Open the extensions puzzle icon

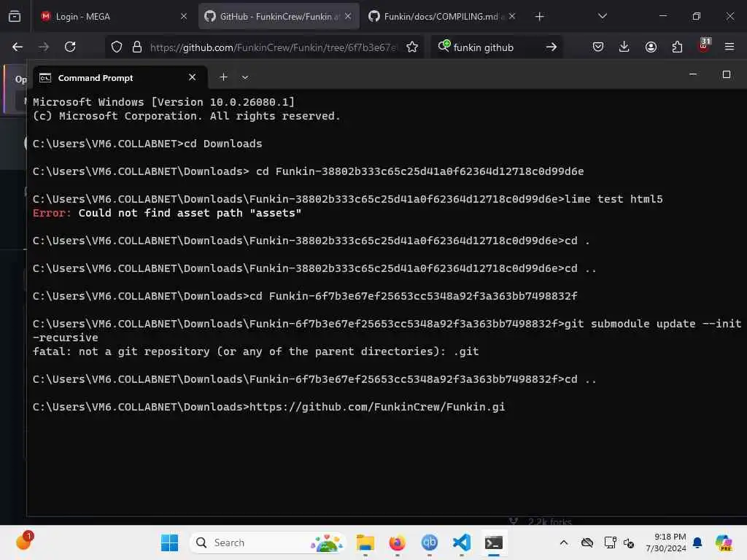pyautogui.click(x=677, y=47)
